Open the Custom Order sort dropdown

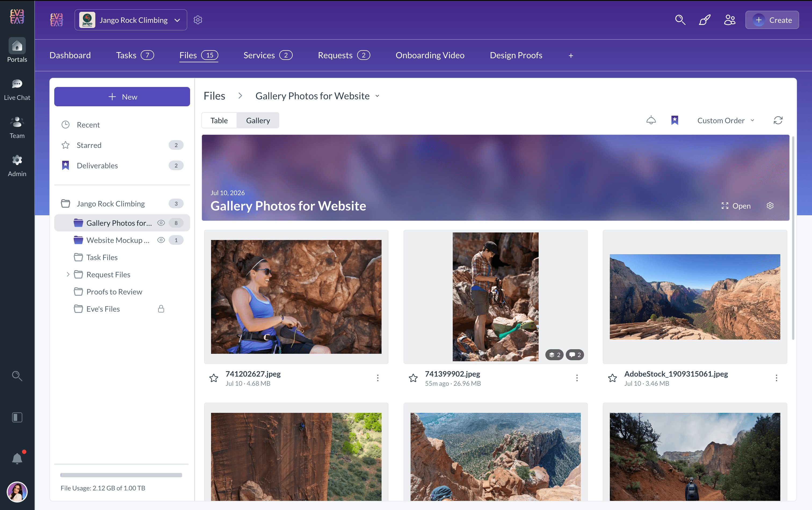pyautogui.click(x=726, y=120)
